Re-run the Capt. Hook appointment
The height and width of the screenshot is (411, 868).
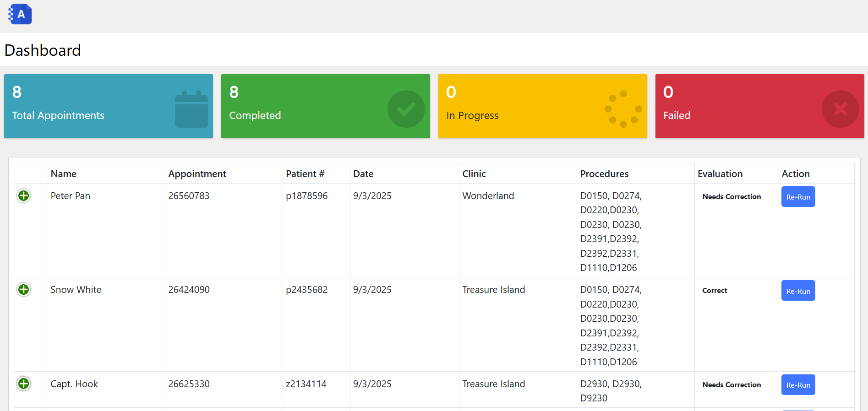pyautogui.click(x=798, y=385)
